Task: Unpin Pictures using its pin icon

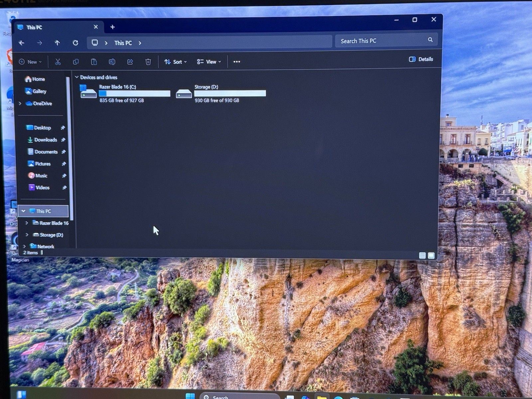Action: click(x=64, y=164)
